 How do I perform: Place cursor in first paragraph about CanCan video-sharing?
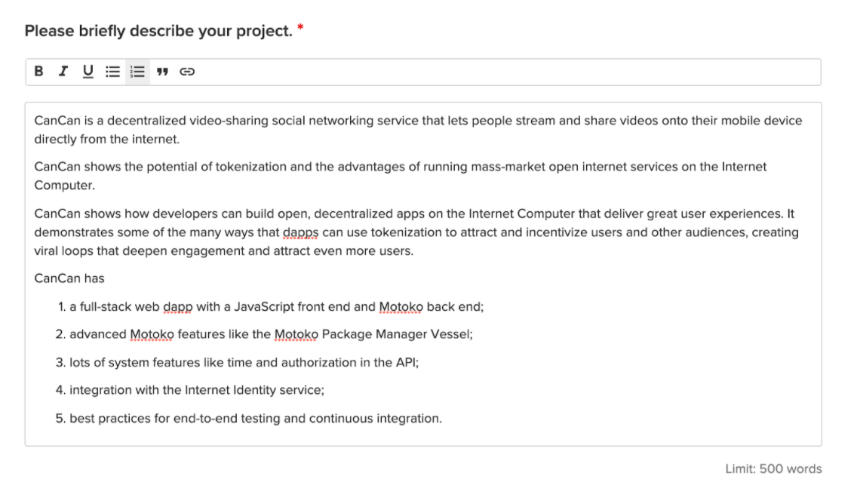pyautogui.click(x=418, y=130)
